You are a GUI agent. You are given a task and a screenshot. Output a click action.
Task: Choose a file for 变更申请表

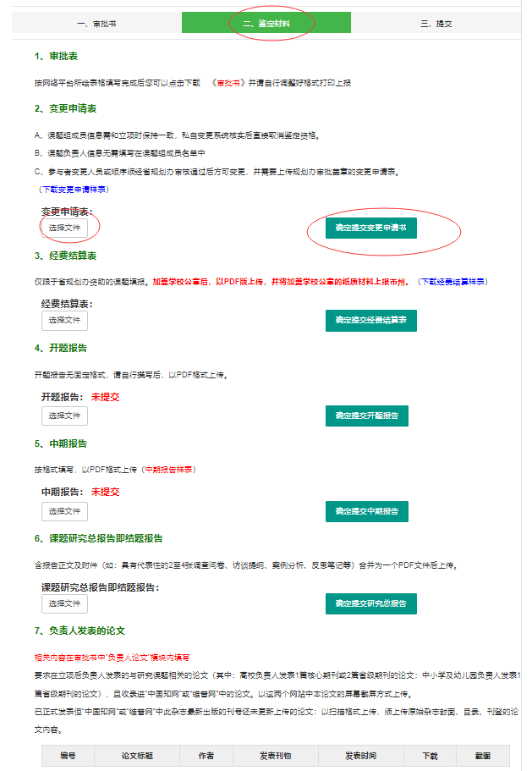(64, 228)
